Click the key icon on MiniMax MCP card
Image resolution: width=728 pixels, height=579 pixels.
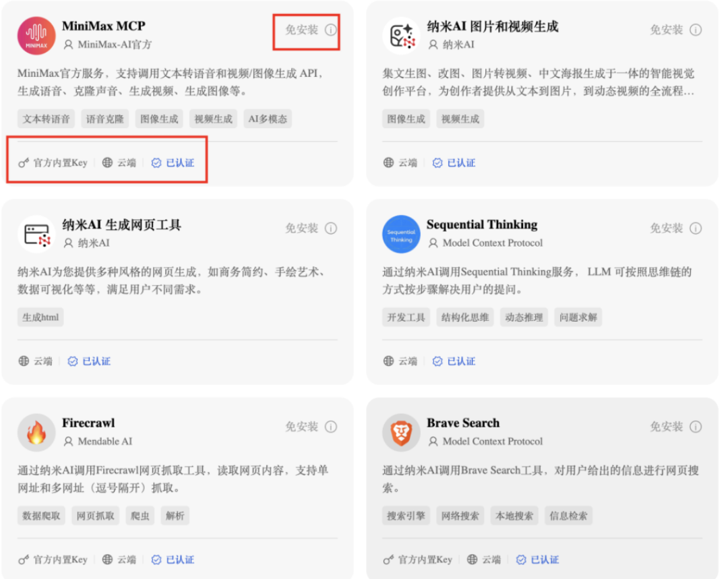tap(23, 163)
